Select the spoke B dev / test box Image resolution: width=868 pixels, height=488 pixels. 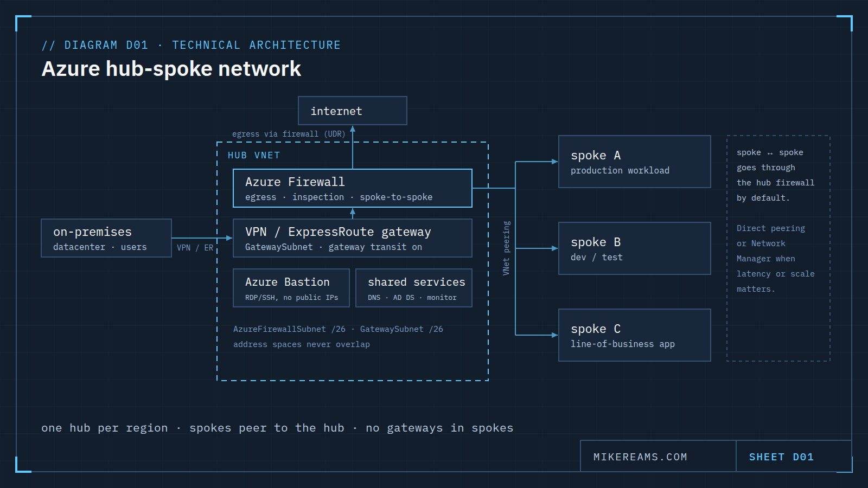click(x=635, y=248)
